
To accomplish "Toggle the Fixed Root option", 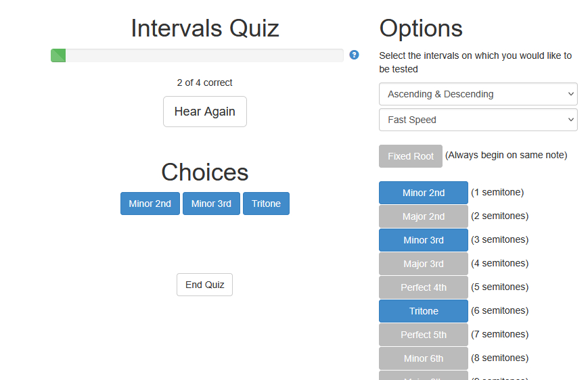I will [410, 156].
